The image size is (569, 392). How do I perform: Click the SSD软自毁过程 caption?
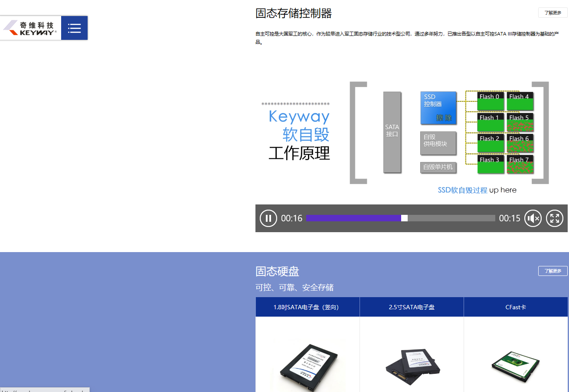pos(462,190)
